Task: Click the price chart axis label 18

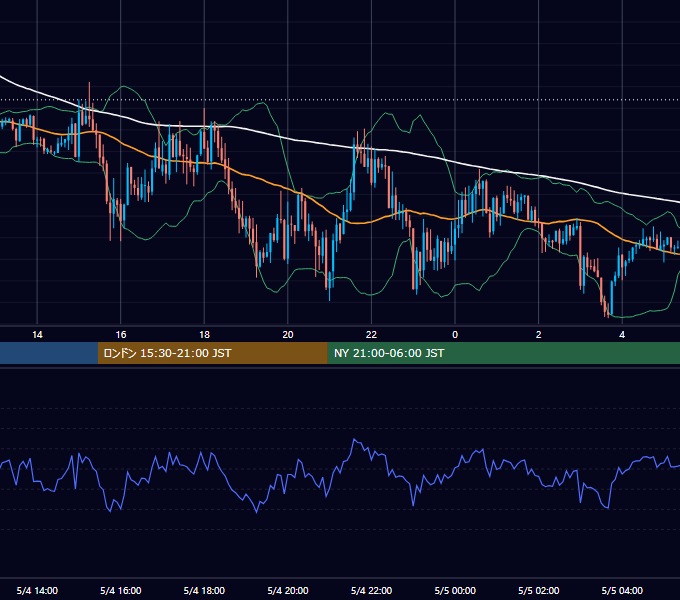Action: pos(204,335)
